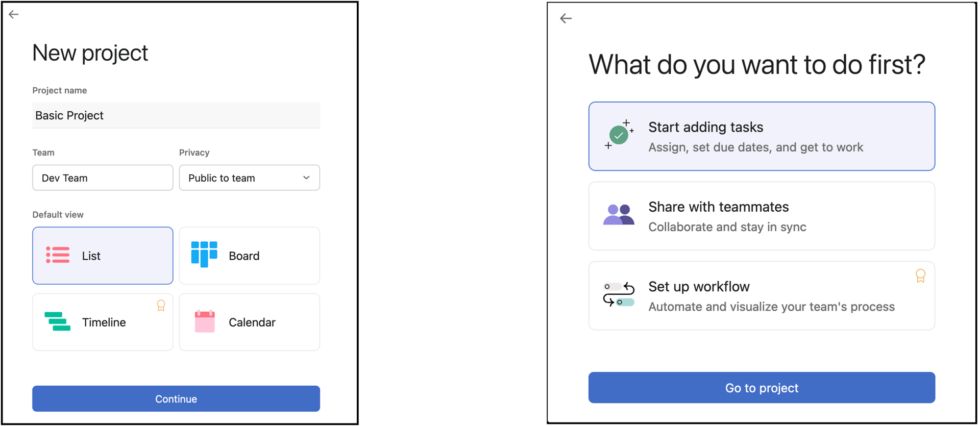Click the Share with teammates people icon

click(x=619, y=215)
